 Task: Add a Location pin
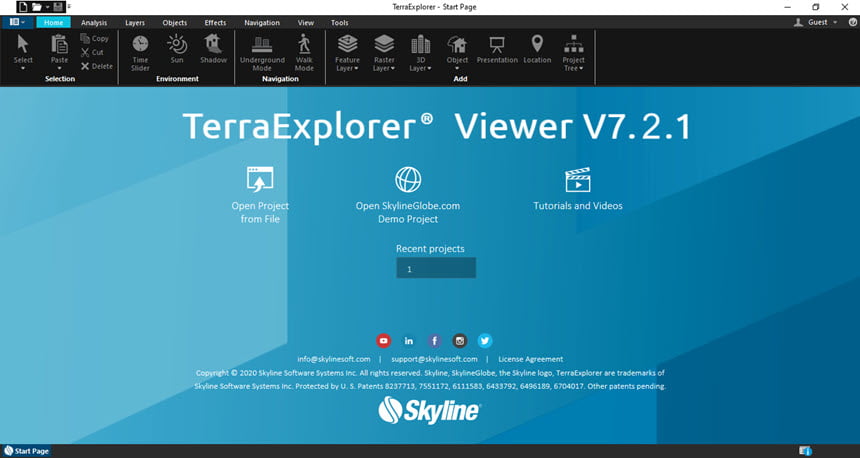click(x=537, y=49)
